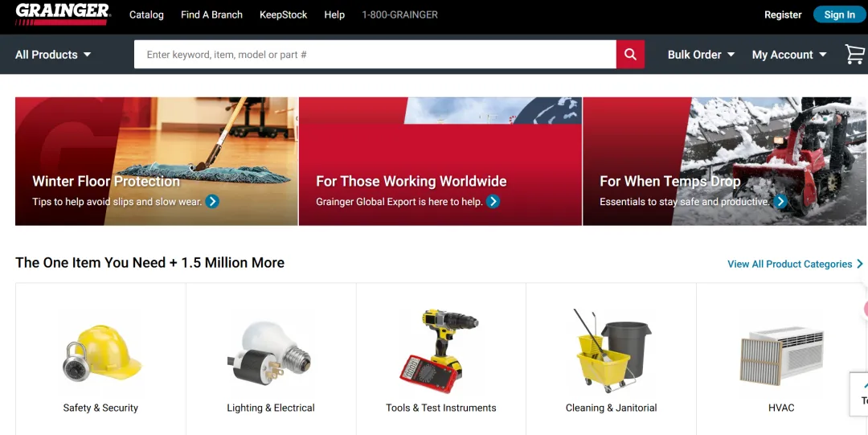The height and width of the screenshot is (435, 868).
Task: Click the Grainger logo
Action: tap(63, 14)
